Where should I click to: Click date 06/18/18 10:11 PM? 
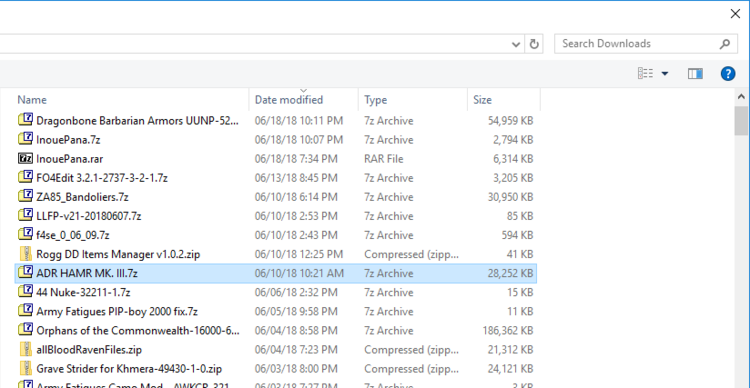click(x=299, y=121)
